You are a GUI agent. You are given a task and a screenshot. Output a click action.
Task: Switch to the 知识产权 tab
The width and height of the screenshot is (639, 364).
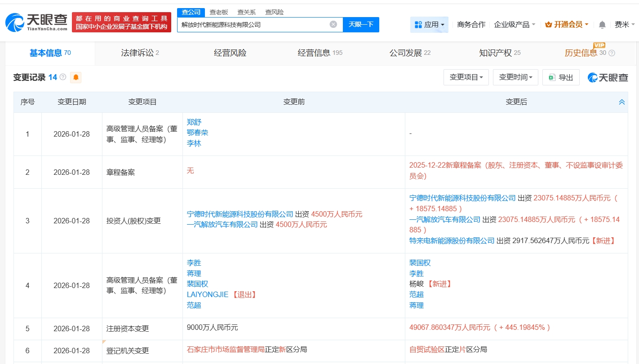click(499, 53)
